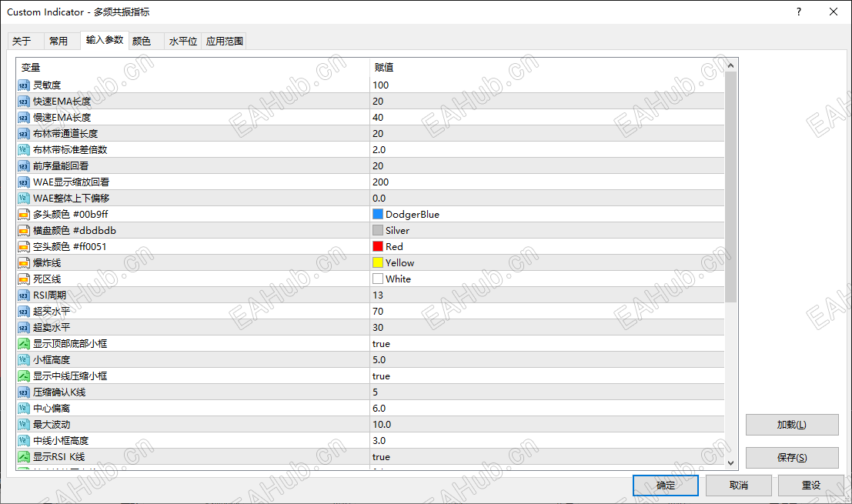
Task: Click the boolean icon beside 显示顶部底部小框
Action: 23,344
